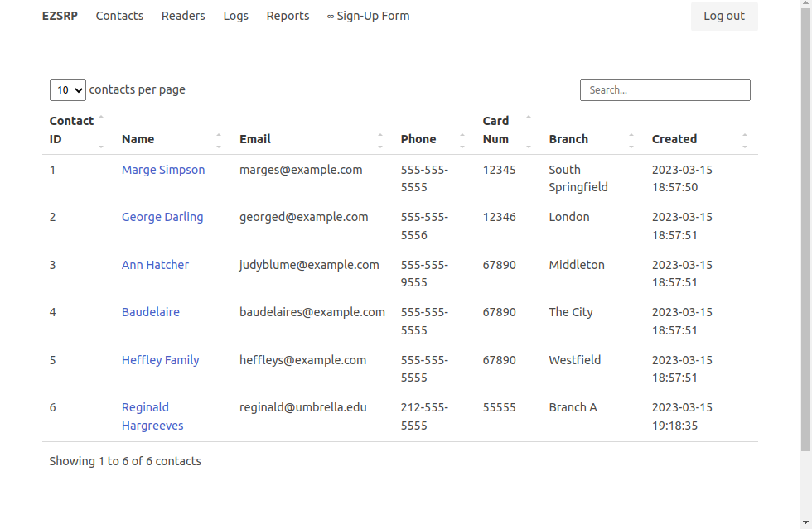This screenshot has height=529, width=812.
Task: Open Marge Simpson's contact record
Action: click(162, 170)
